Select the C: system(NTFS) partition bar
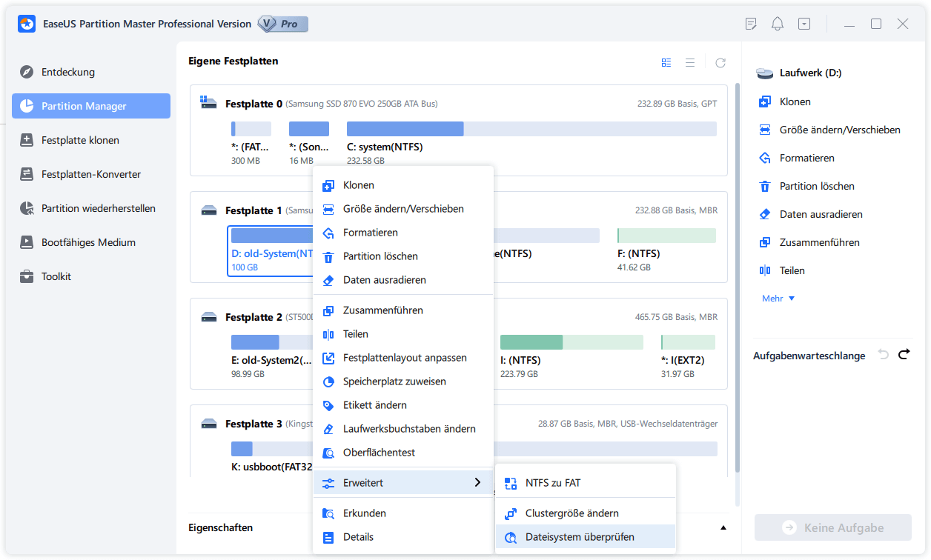The height and width of the screenshot is (560, 931). (x=531, y=129)
